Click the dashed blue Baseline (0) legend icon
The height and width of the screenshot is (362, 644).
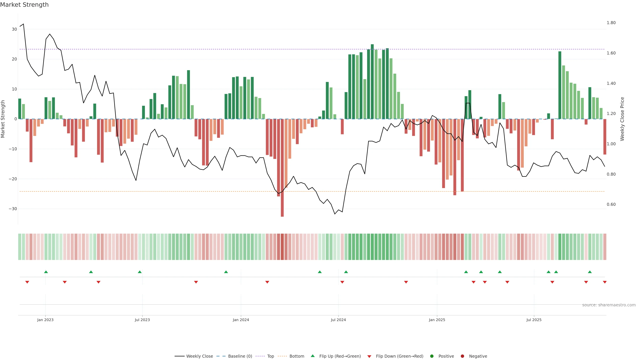(x=221, y=356)
